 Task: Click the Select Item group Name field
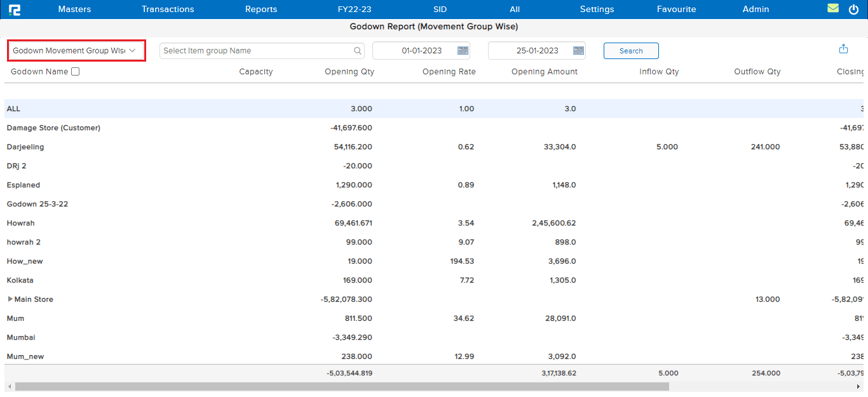[254, 51]
